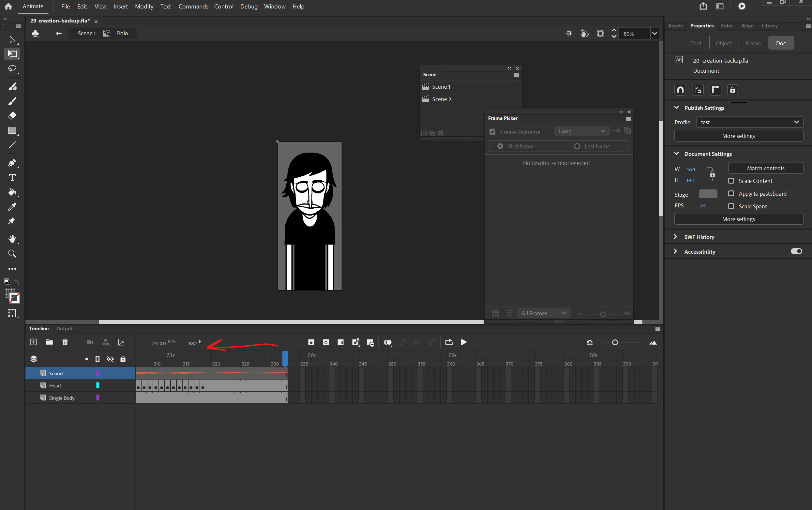The width and height of the screenshot is (812, 510).
Task: Open the Modify menu
Action: point(144,7)
